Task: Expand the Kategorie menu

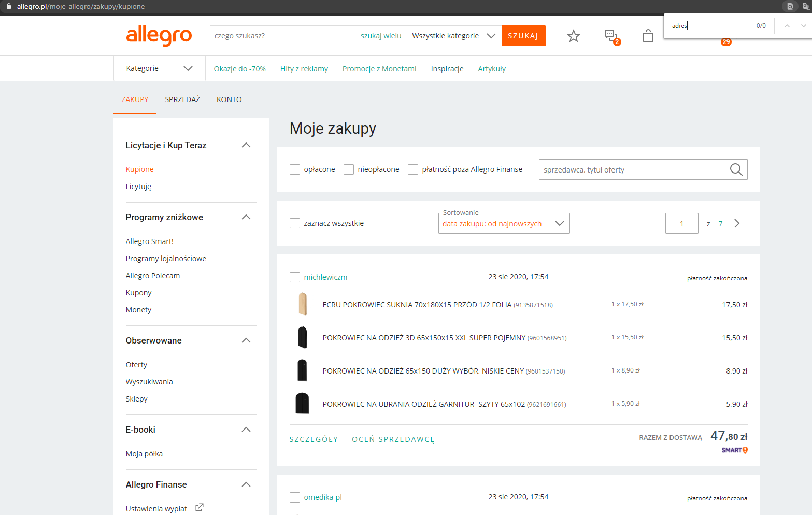Action: (159, 68)
